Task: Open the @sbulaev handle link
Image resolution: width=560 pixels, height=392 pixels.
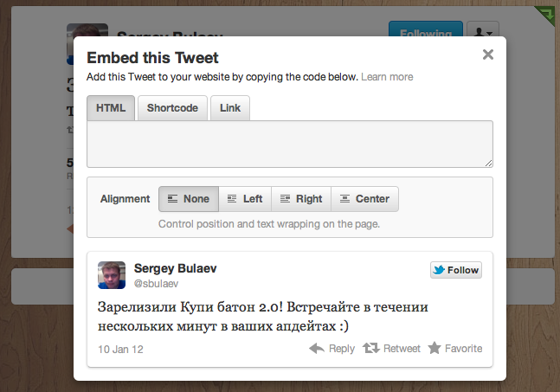Action: (156, 284)
